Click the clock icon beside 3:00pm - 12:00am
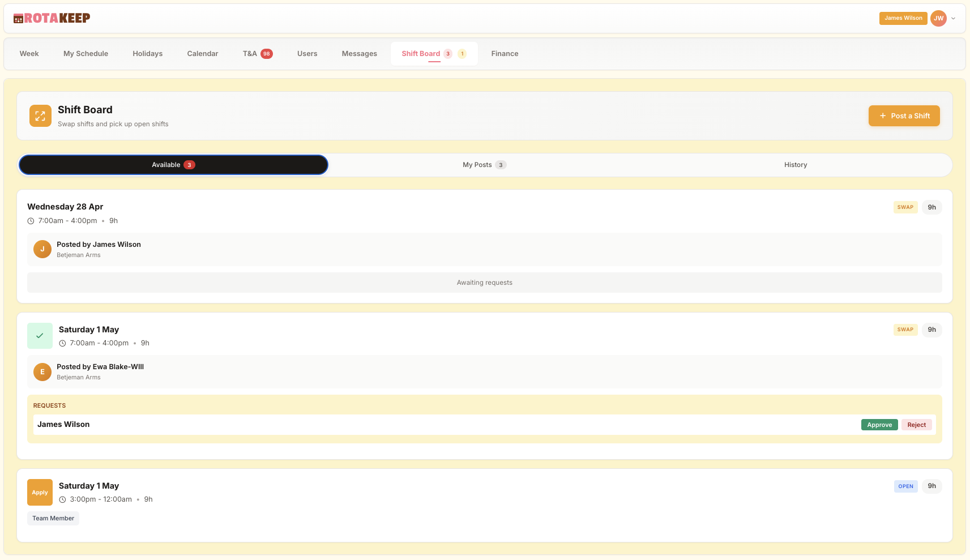The width and height of the screenshot is (970, 560). point(62,499)
